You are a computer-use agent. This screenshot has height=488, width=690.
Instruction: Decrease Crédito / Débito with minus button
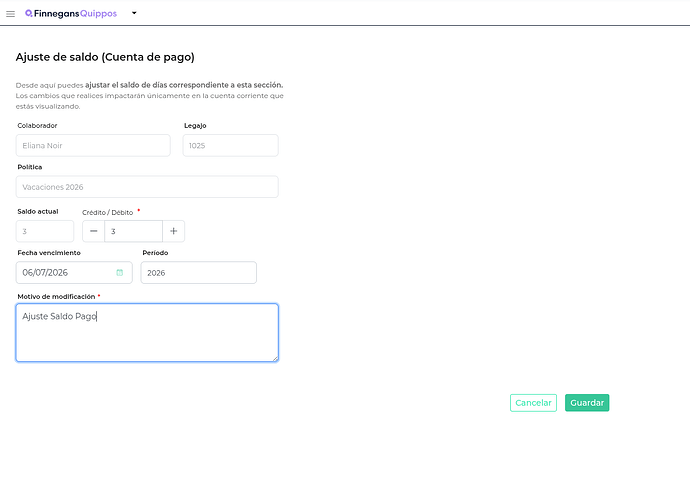93,231
